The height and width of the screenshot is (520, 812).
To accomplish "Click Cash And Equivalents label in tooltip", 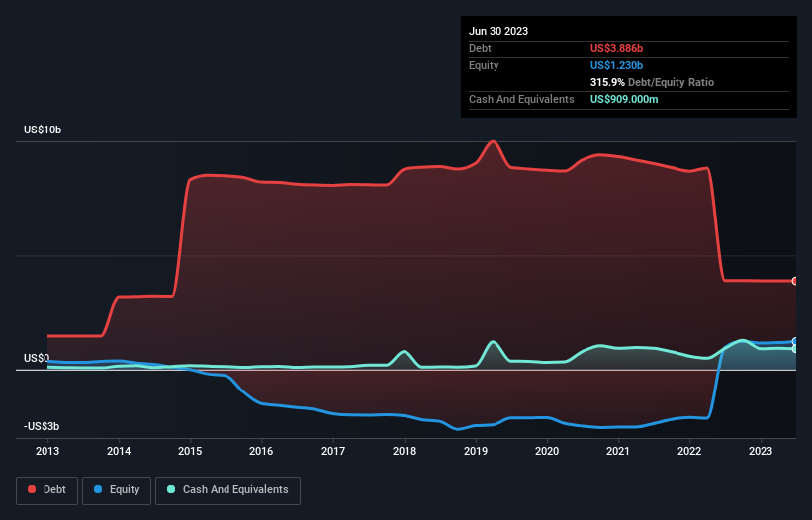I will pos(521,99).
